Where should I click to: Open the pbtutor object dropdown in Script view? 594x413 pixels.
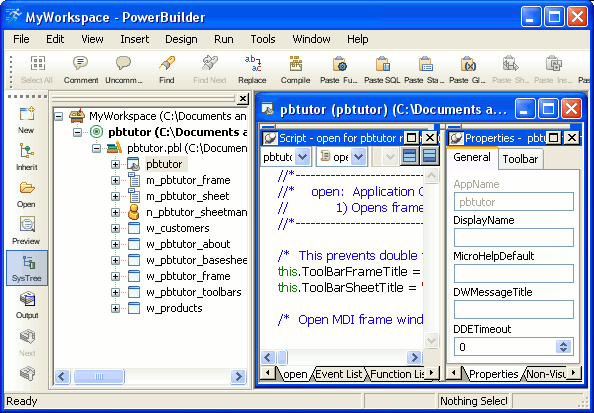302,156
